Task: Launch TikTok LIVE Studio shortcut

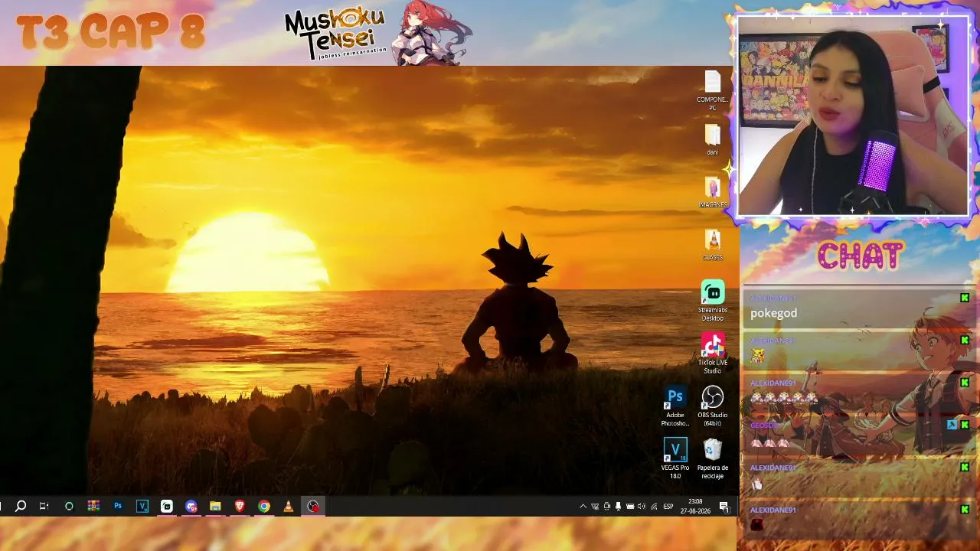Action: (x=712, y=354)
